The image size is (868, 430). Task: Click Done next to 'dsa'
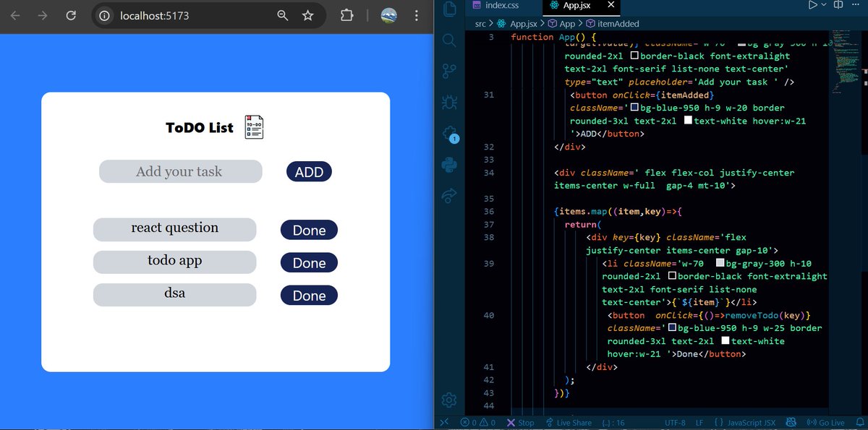point(309,295)
